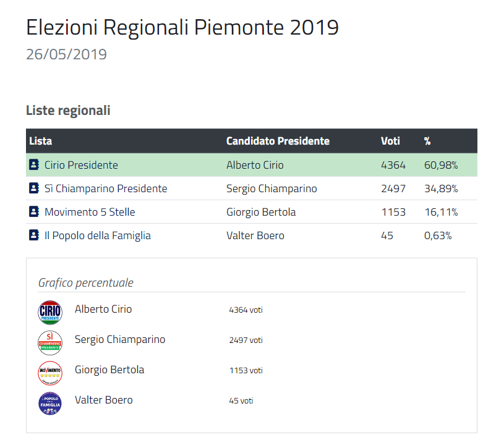
Task: Click the list icon beside Movimento 5 Stelle
Action: [34, 211]
